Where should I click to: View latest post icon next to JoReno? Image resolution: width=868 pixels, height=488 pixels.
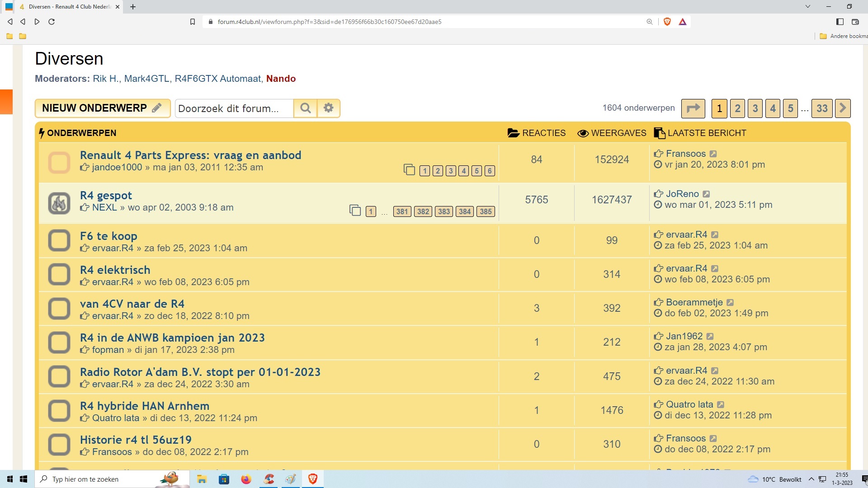coord(706,194)
